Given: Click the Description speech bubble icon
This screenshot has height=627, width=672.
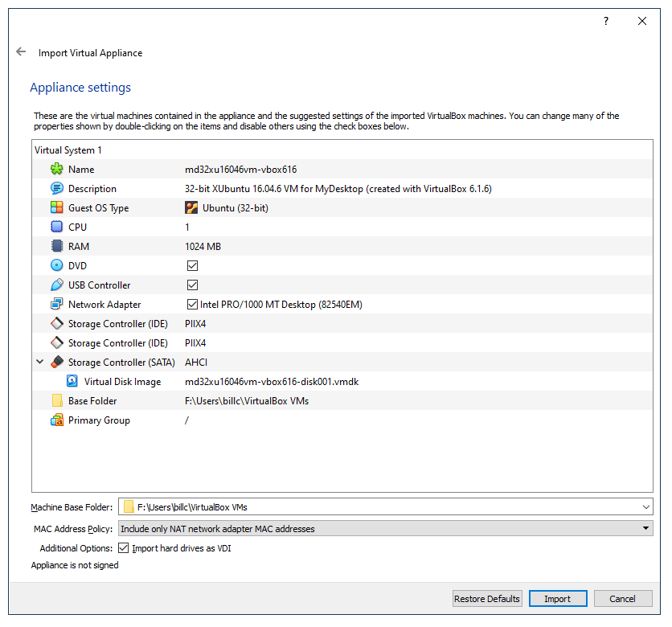Looking at the screenshot, I should 57,189.
